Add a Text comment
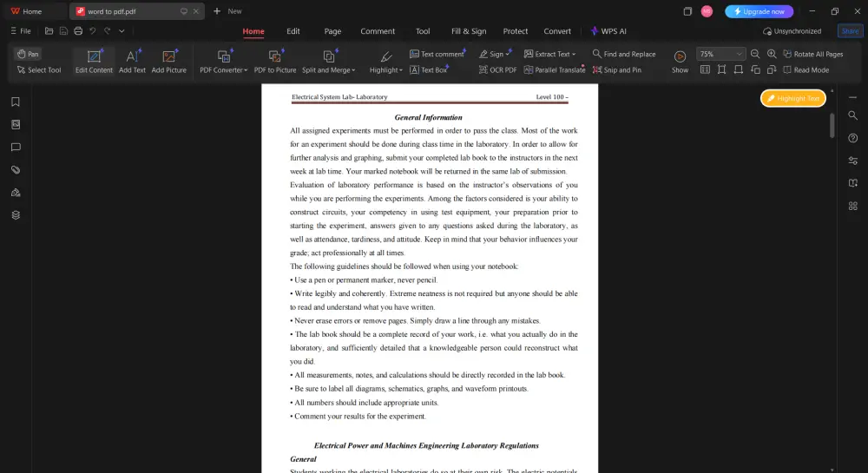 coord(437,54)
